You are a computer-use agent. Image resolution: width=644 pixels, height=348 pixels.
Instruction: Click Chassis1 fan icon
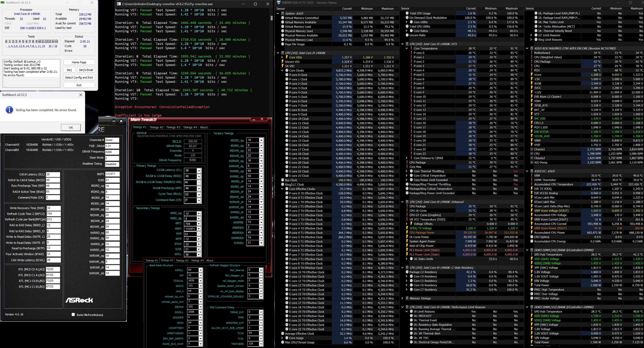[x=532, y=149]
